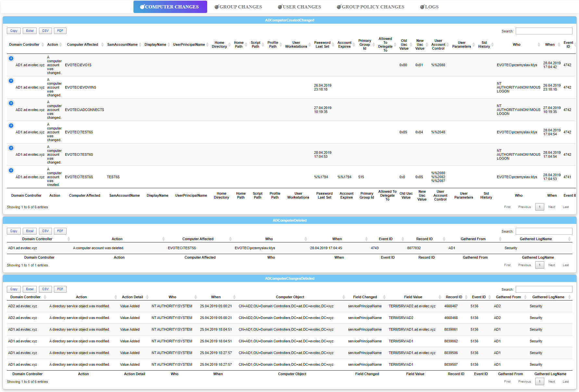The width and height of the screenshot is (579, 392).
Task: Click the Computer Changes tab icon
Action: coord(142,6)
